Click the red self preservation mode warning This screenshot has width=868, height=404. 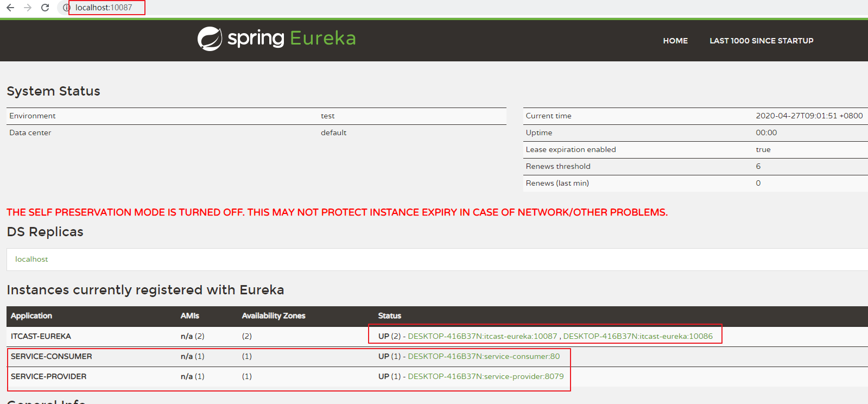tap(337, 212)
